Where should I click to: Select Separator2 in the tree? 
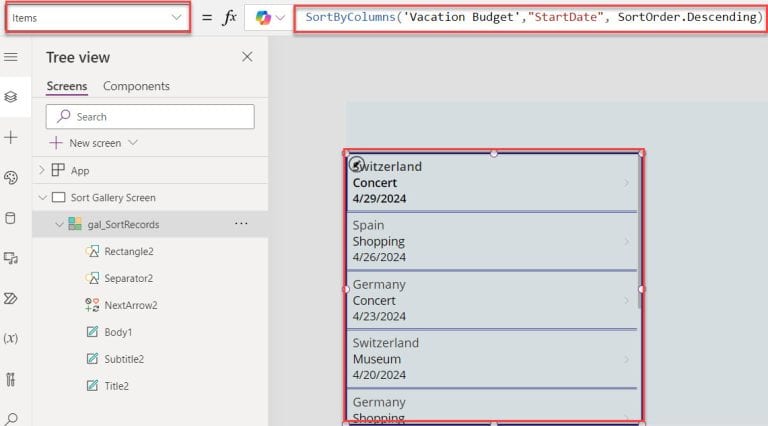(128, 278)
